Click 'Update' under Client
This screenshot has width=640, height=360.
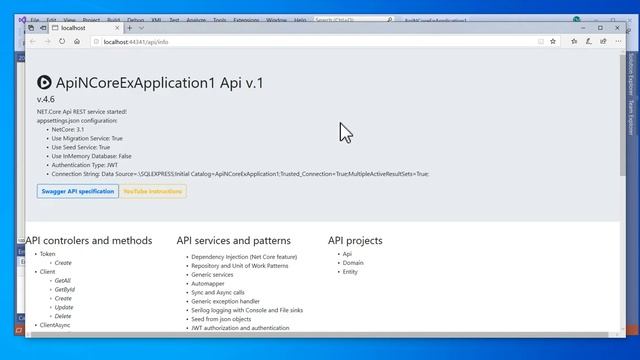click(x=64, y=307)
